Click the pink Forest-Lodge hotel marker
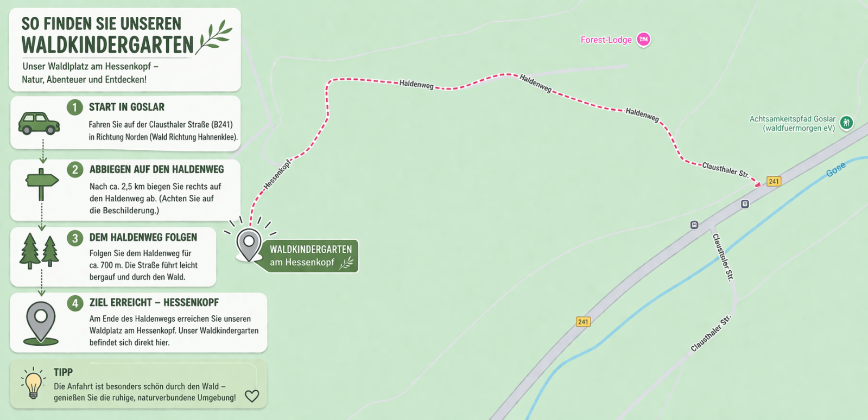Viewport: 868px width, 420px height. pos(644,39)
